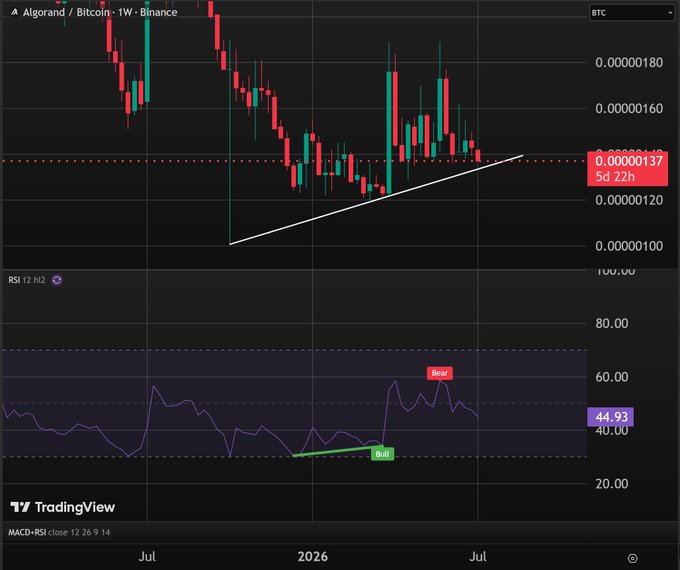Click price scale value 0.00000180
680x570 pixels.
[629, 62]
